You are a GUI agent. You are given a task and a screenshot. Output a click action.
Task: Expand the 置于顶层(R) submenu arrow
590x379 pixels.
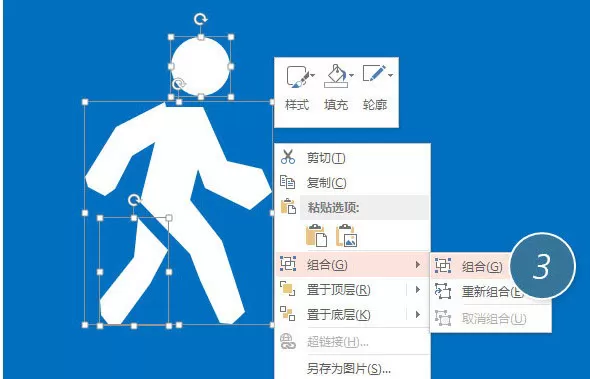[418, 290]
